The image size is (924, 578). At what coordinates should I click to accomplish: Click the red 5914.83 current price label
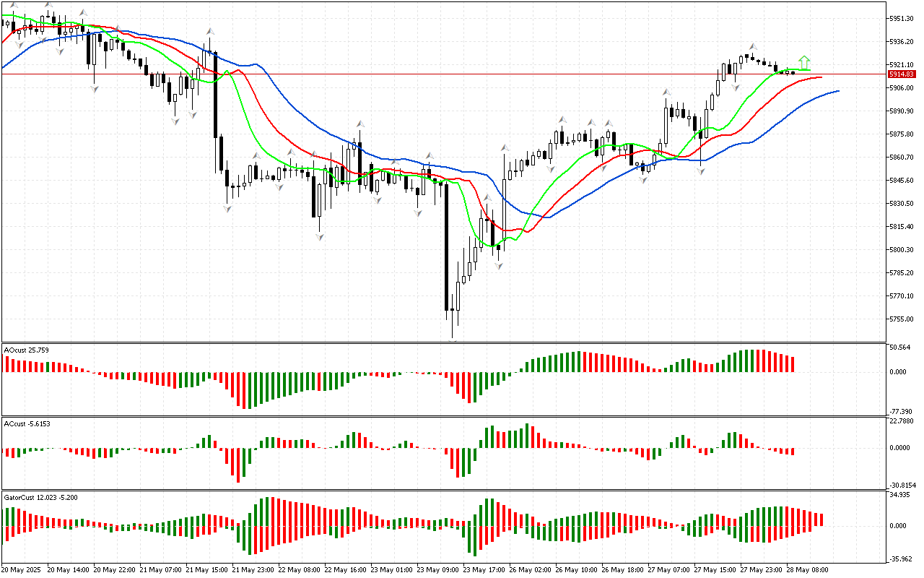(902, 74)
